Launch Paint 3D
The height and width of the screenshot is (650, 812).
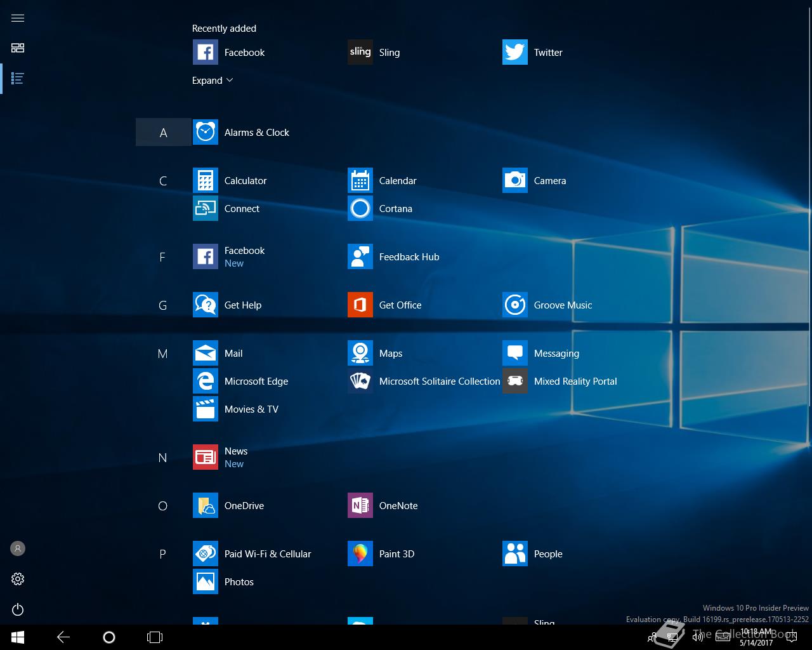pyautogui.click(x=381, y=554)
